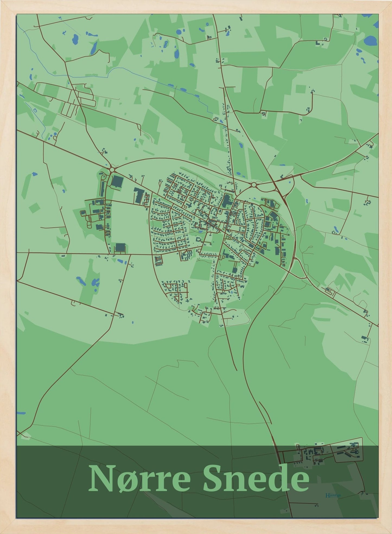Click the word "Snede" in the title
Viewport: 392px width, 534px height.
(256, 478)
